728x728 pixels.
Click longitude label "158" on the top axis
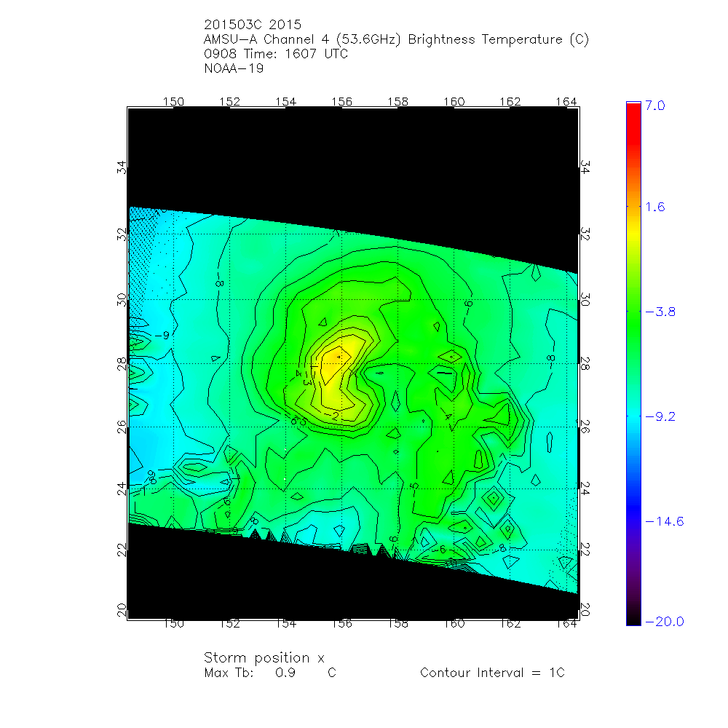click(398, 102)
